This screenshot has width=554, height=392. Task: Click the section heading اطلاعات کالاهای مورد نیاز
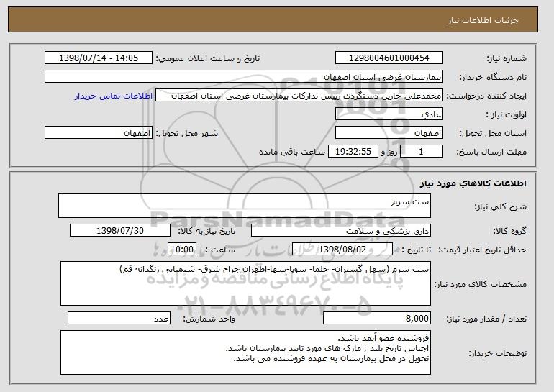tap(473, 183)
